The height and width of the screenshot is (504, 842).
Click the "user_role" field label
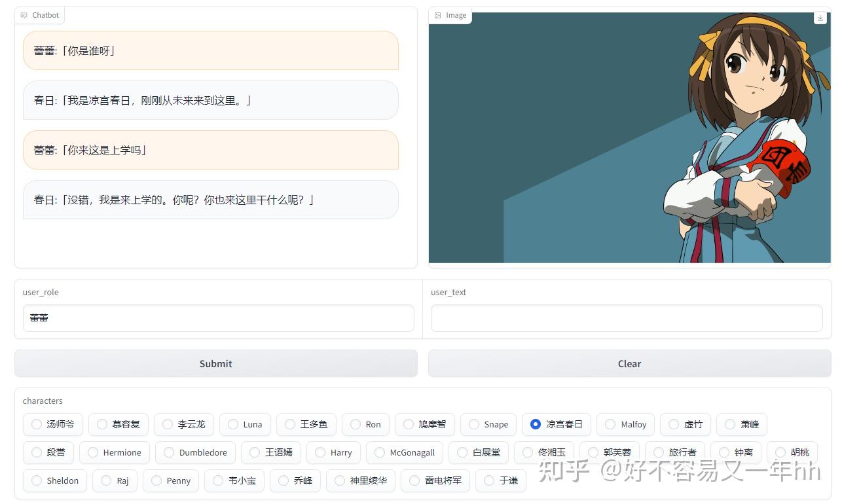click(x=41, y=292)
